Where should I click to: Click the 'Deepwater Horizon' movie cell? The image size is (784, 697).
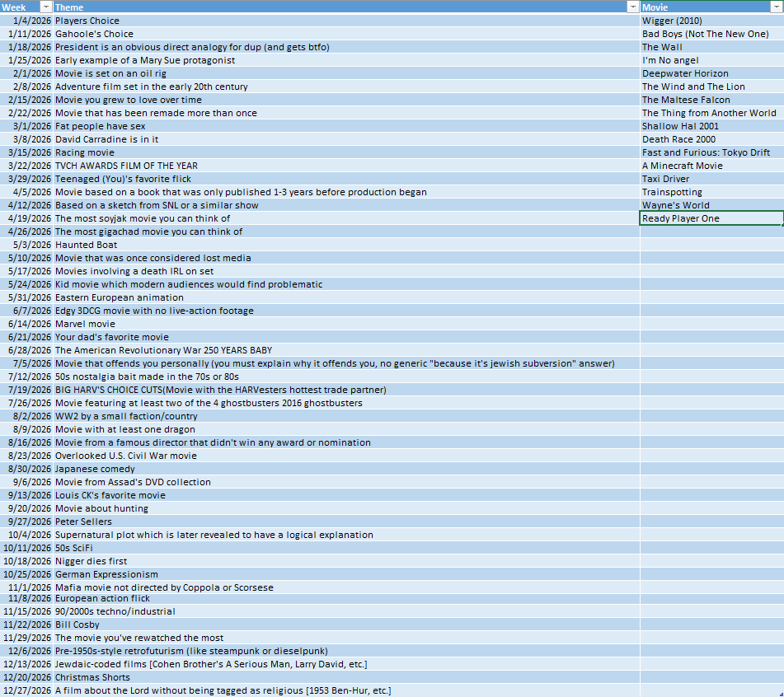(x=711, y=73)
